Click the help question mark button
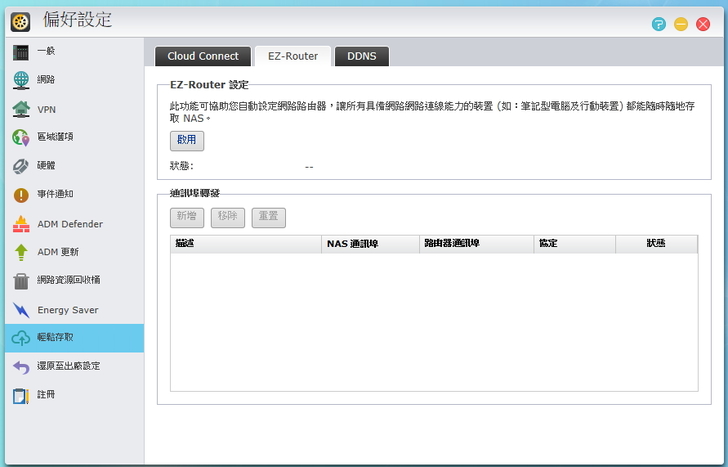728x467 pixels. pyautogui.click(x=659, y=24)
